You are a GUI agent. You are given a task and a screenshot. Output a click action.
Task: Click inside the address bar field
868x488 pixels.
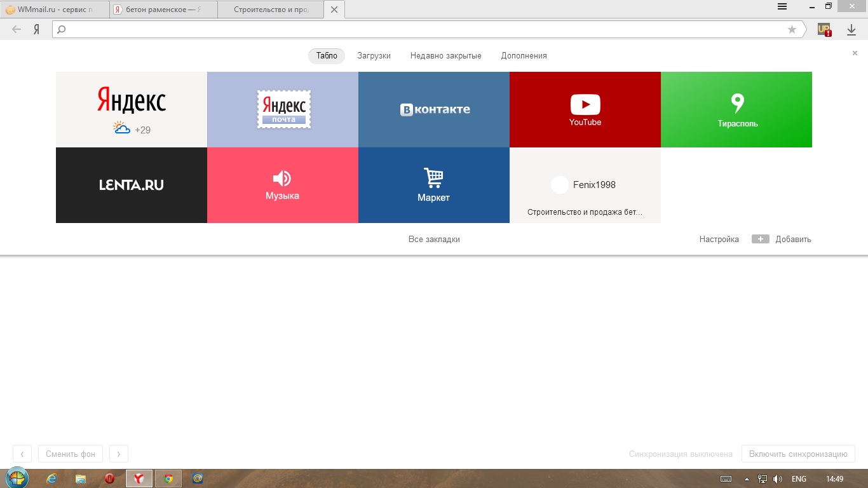pyautogui.click(x=429, y=29)
